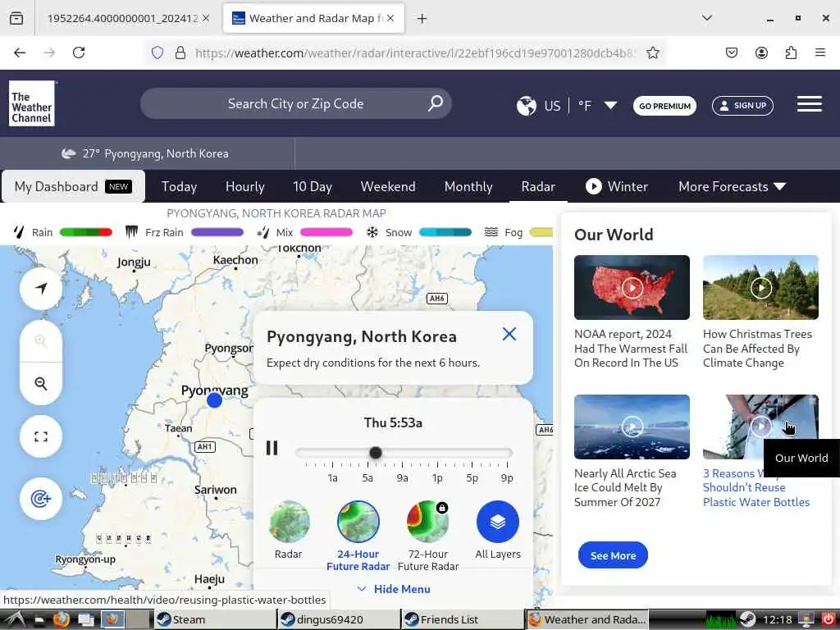Open the Firefox account icon
Image resolution: width=840 pixels, height=630 pixels.
click(761, 52)
